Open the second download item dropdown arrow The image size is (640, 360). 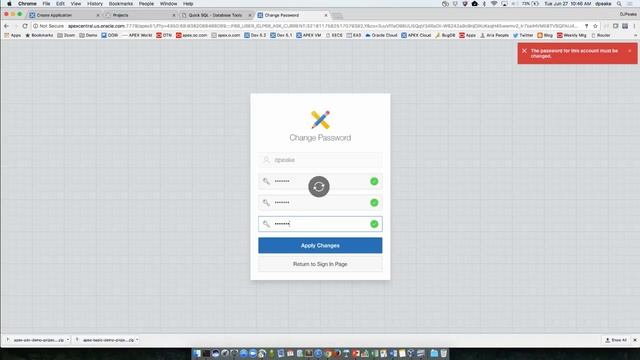[137, 340]
